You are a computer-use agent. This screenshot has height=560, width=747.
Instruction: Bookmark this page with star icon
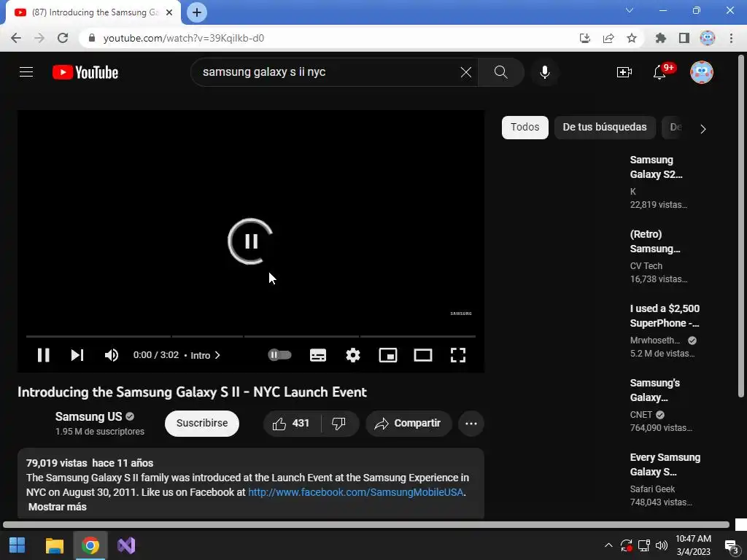[x=632, y=38]
